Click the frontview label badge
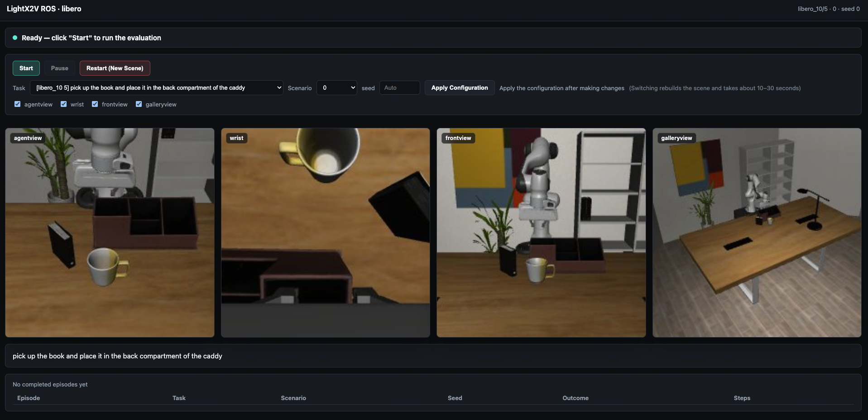868x420 pixels. pyautogui.click(x=458, y=138)
